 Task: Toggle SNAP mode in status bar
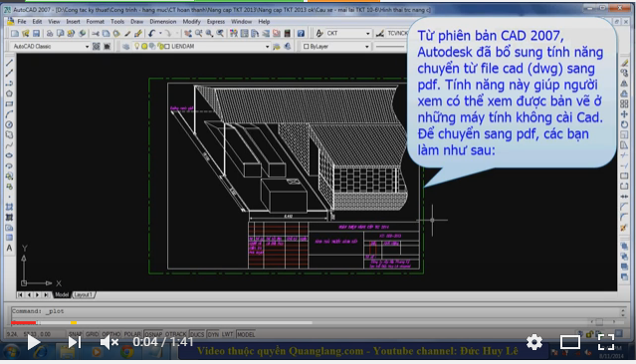coord(76,334)
